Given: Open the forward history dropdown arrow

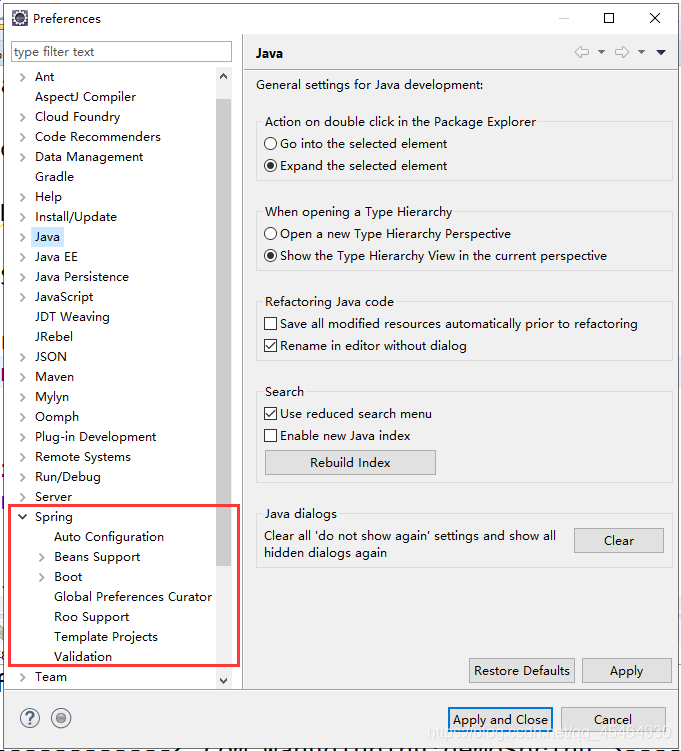Looking at the screenshot, I should point(641,52).
